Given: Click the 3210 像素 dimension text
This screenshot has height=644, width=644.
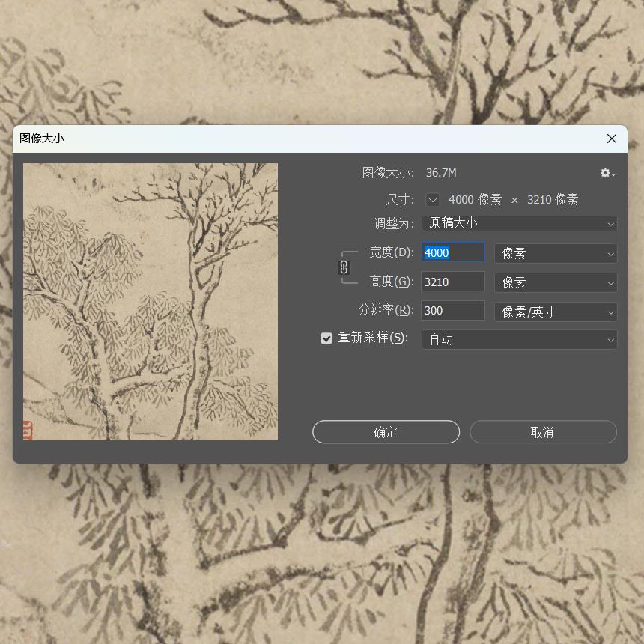Looking at the screenshot, I should pyautogui.click(x=553, y=200).
